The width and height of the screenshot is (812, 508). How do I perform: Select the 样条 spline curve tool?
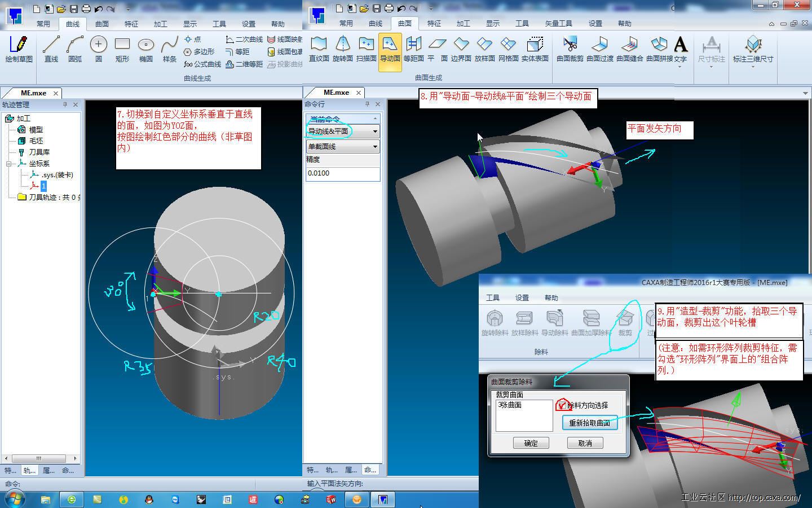point(169,49)
